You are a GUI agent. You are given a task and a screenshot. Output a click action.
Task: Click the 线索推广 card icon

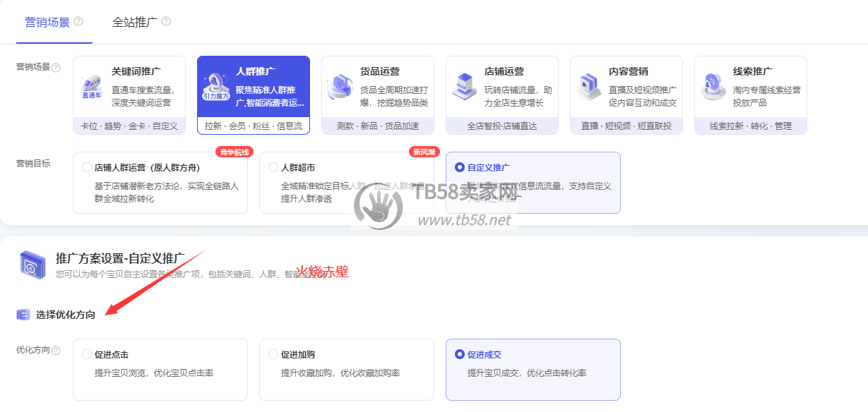pyautogui.click(x=713, y=87)
